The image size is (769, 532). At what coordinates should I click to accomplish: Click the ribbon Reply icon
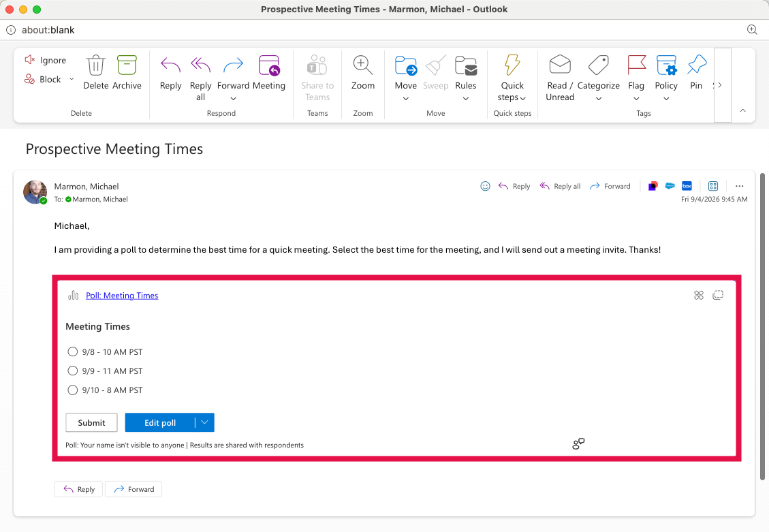(171, 65)
